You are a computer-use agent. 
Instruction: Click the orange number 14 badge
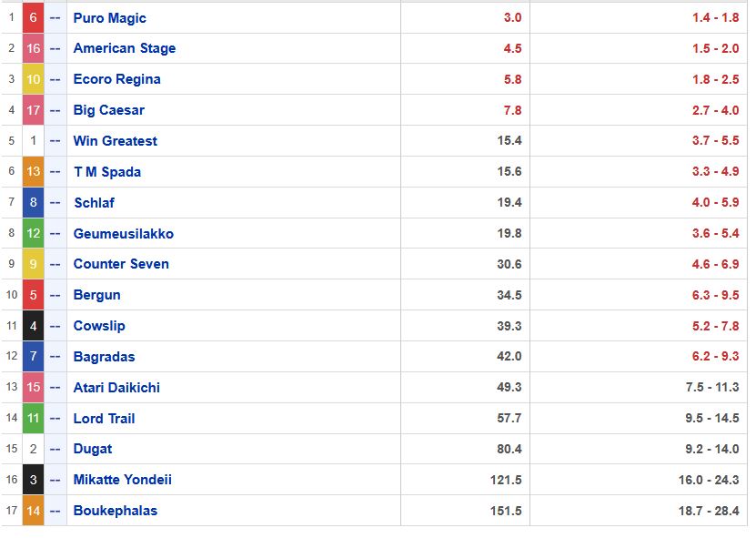34,511
